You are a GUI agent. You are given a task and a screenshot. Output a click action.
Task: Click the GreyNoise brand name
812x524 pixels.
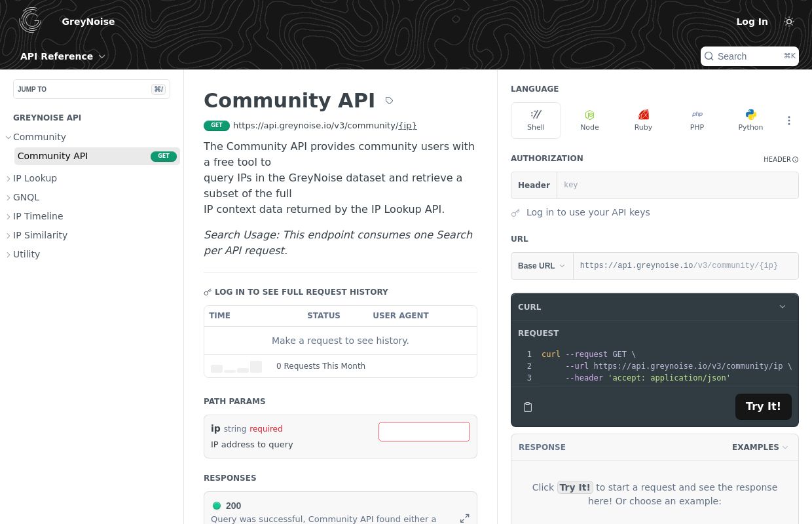coord(88,22)
